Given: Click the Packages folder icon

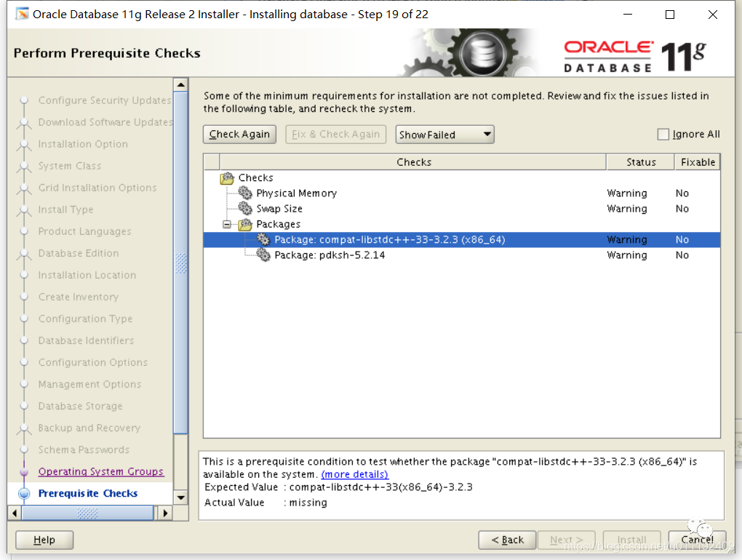Looking at the screenshot, I should point(245,224).
